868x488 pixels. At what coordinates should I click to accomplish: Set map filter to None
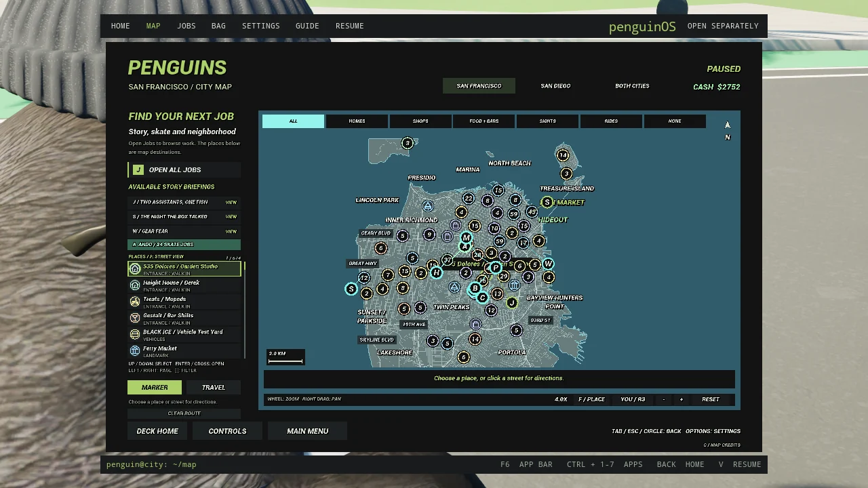click(675, 121)
